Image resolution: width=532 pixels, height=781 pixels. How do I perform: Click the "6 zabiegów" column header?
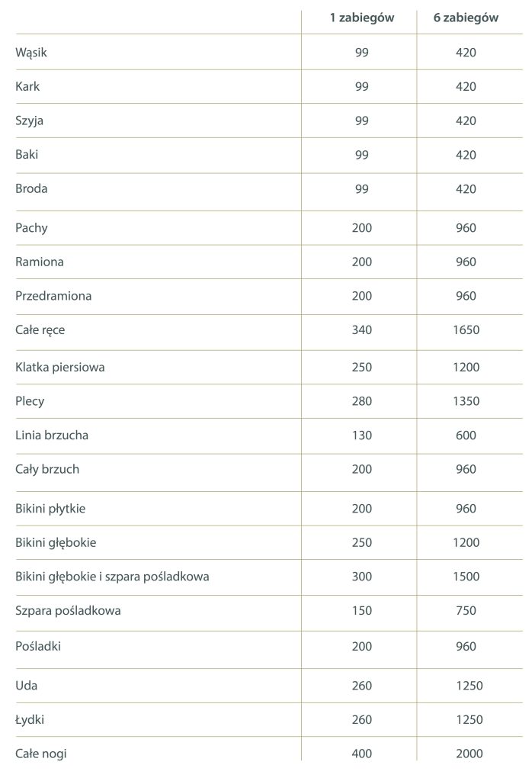[x=466, y=18]
